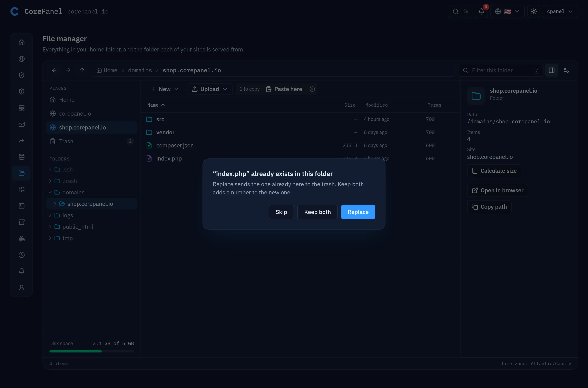Cancel copy clipboard X icon
This screenshot has height=388, width=588.
312,89
